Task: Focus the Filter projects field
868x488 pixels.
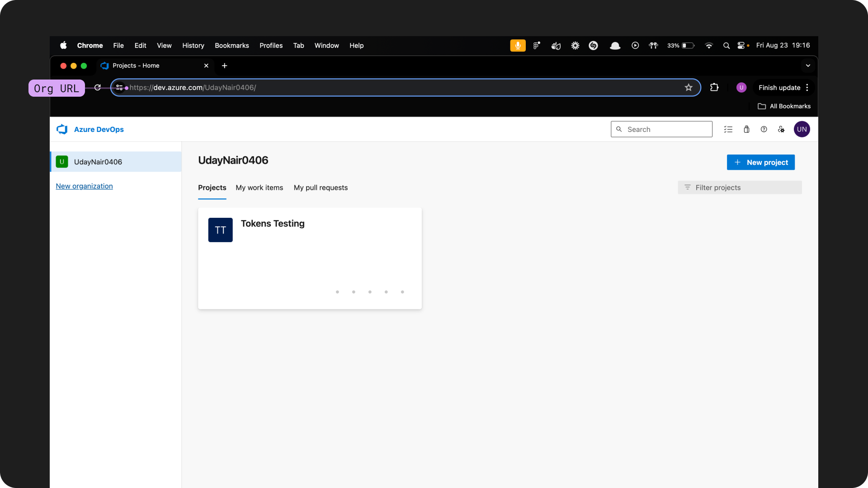Action: [740, 188]
